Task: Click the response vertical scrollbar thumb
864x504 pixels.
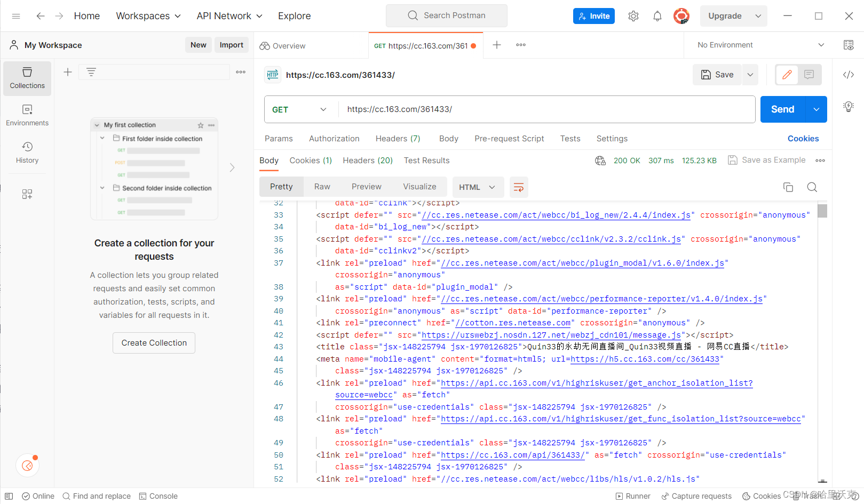Action: [x=822, y=211]
